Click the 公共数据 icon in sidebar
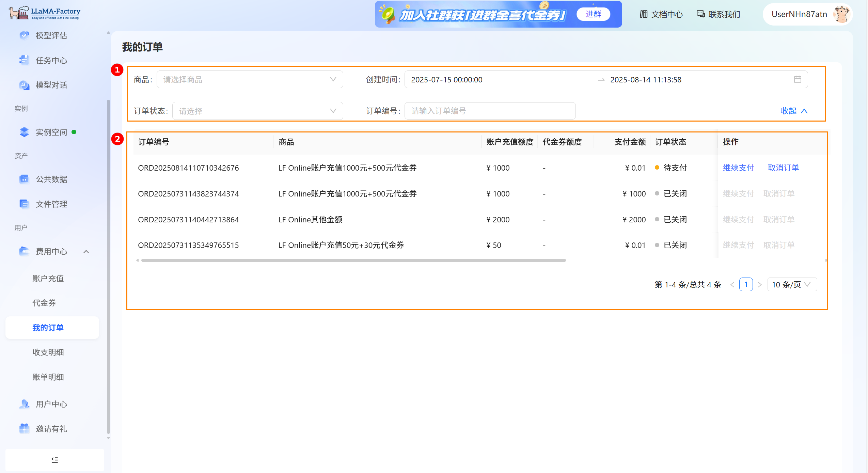The width and height of the screenshot is (868, 473). click(24, 179)
